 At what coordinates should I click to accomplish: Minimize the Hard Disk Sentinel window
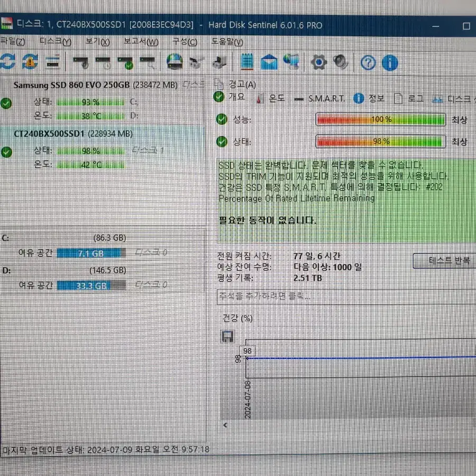click(x=436, y=26)
